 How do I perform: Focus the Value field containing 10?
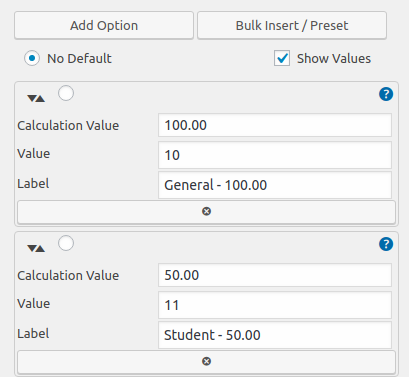click(275, 155)
